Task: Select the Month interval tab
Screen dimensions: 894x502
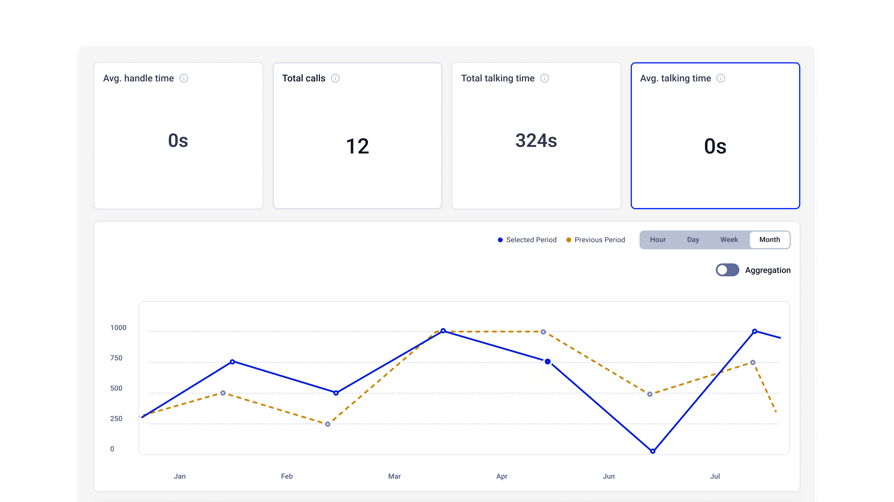Action: [x=770, y=240]
